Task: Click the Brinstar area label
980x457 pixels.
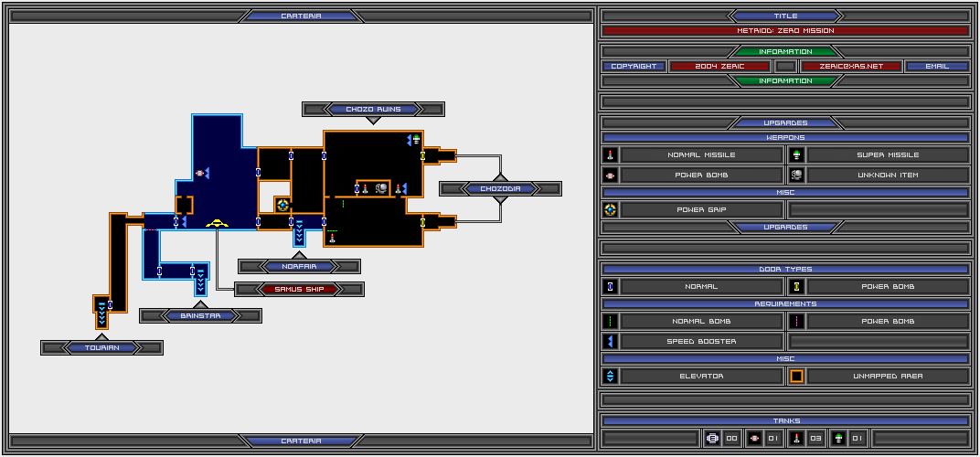Action: click(x=200, y=315)
